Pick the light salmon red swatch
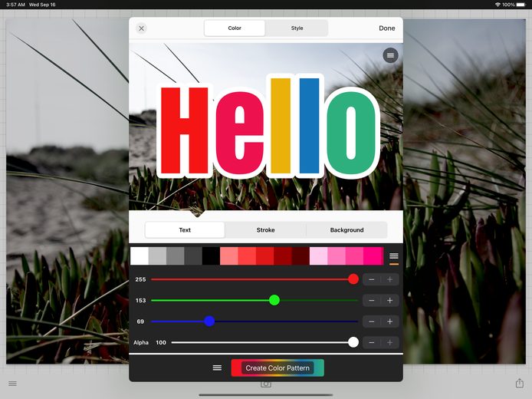This screenshot has height=399, width=532. click(x=229, y=256)
